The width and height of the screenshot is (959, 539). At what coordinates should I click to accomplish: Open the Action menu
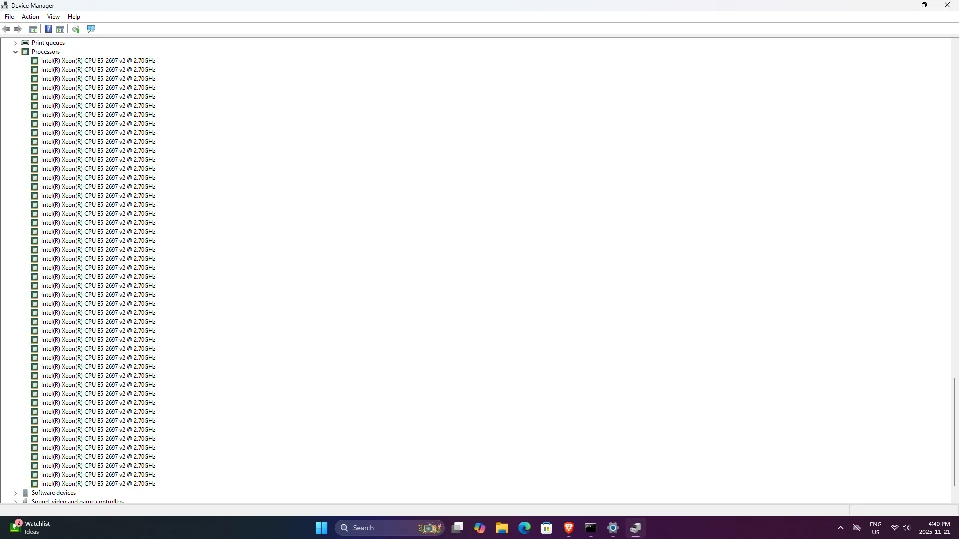pos(31,17)
